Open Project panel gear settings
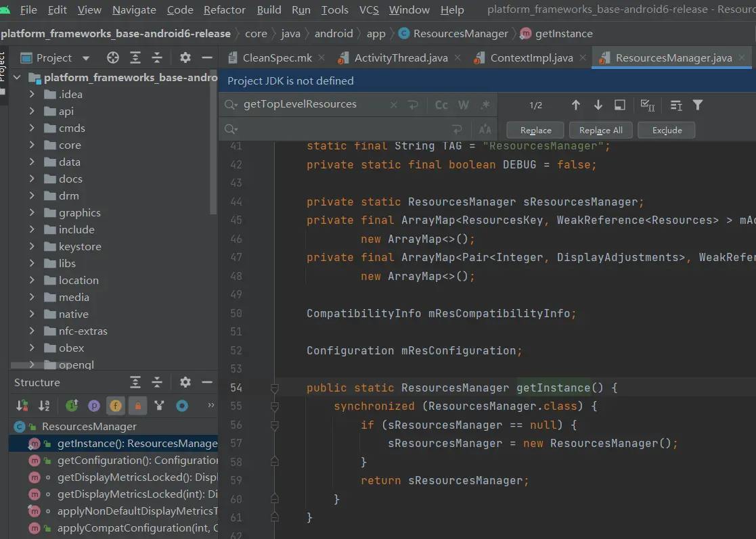Screen dimensions: 756x539 pos(185,57)
